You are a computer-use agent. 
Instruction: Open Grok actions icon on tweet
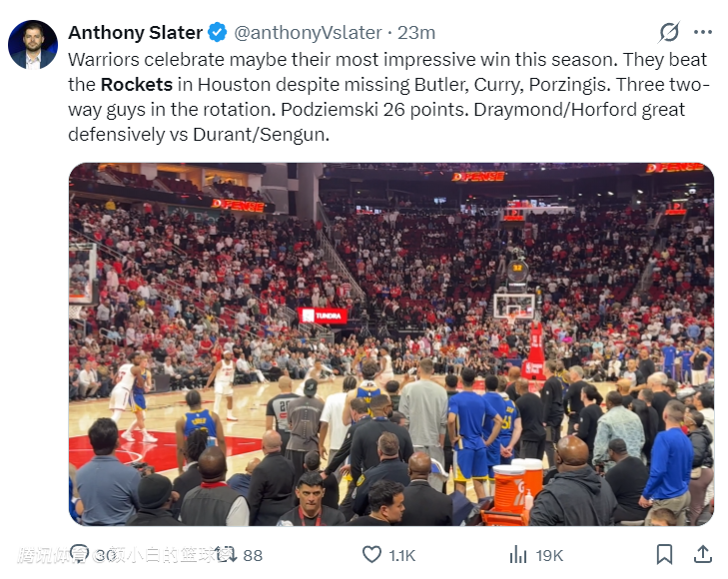tap(670, 33)
